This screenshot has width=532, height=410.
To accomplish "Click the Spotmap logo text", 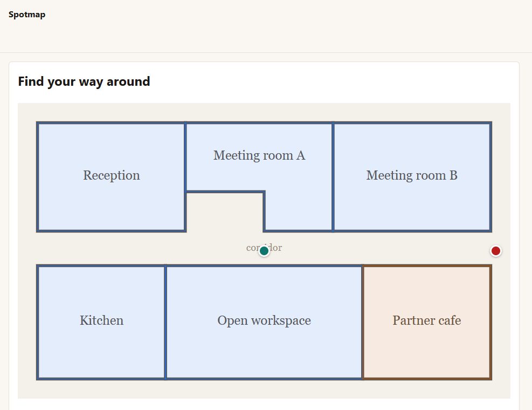I will coord(27,15).
